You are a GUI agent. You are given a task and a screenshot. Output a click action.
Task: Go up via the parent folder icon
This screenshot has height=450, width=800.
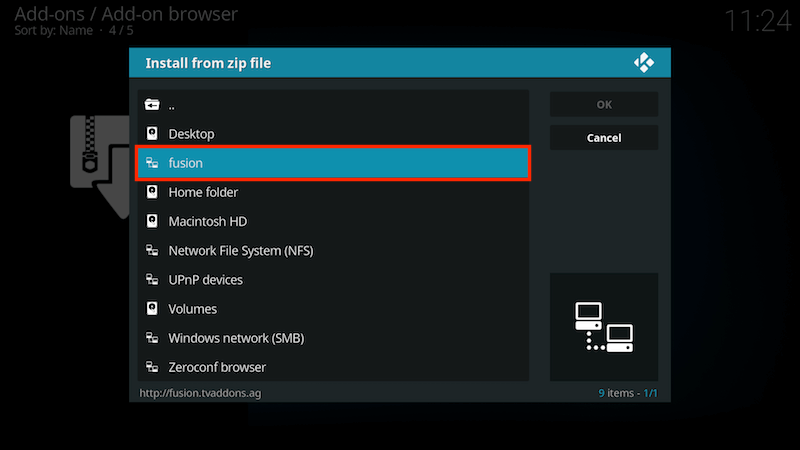click(x=152, y=105)
